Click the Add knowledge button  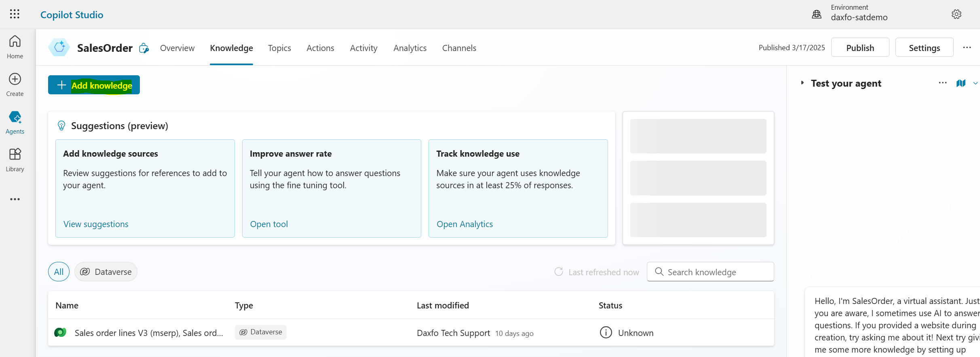coord(94,85)
